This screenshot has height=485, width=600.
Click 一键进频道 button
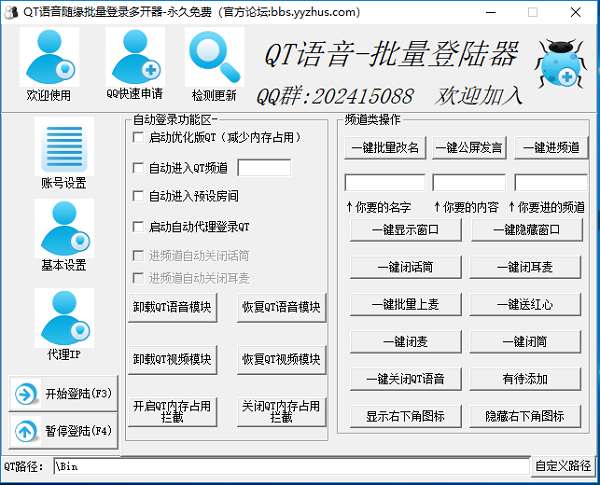point(551,147)
